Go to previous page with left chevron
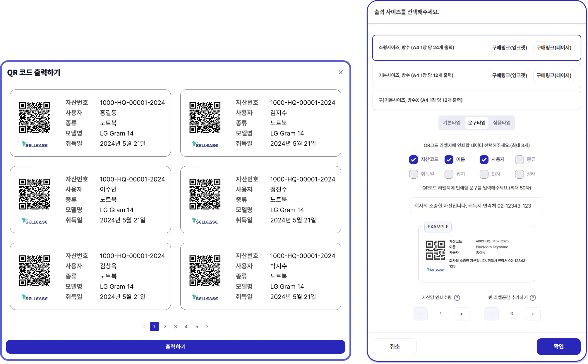Image resolution: width=588 pixels, height=364 pixels. (x=144, y=327)
